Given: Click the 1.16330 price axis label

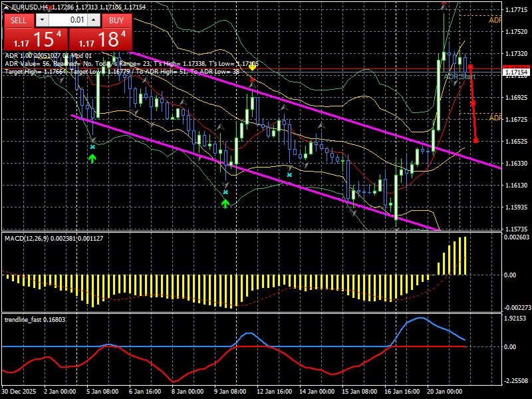Looking at the screenshot, I should click(x=516, y=163).
